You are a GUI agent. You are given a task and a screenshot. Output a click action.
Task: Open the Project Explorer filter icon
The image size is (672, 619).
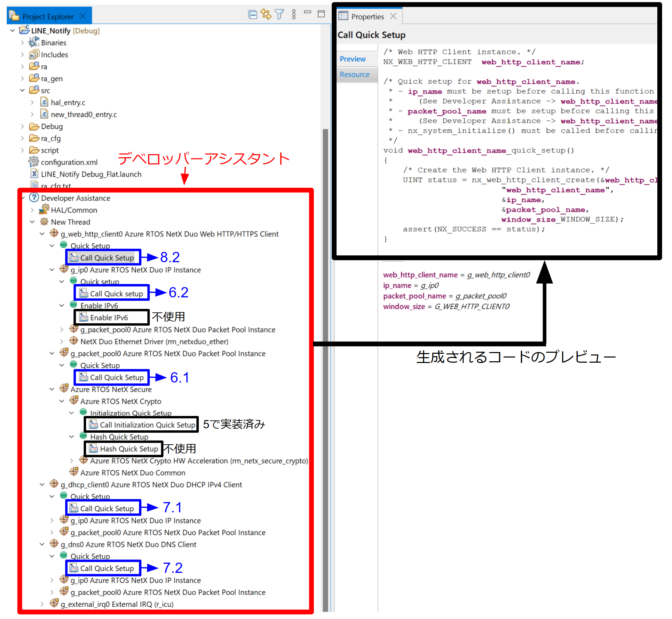(x=279, y=14)
